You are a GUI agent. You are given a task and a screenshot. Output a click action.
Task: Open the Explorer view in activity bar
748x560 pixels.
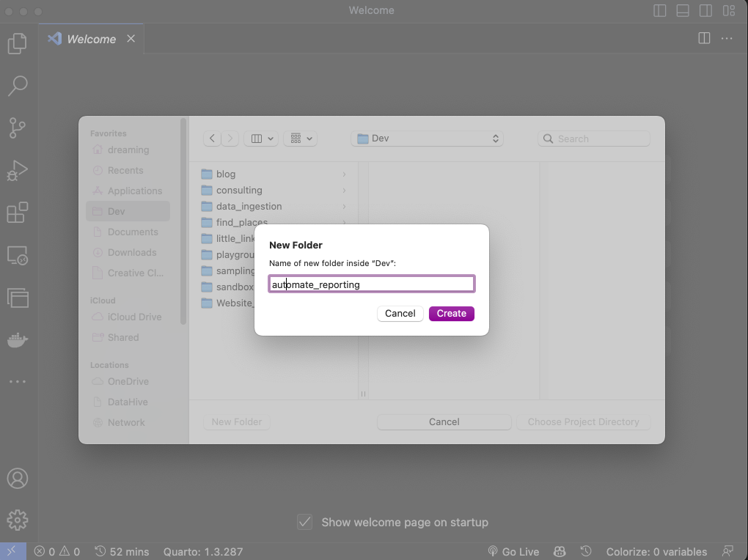click(x=18, y=44)
